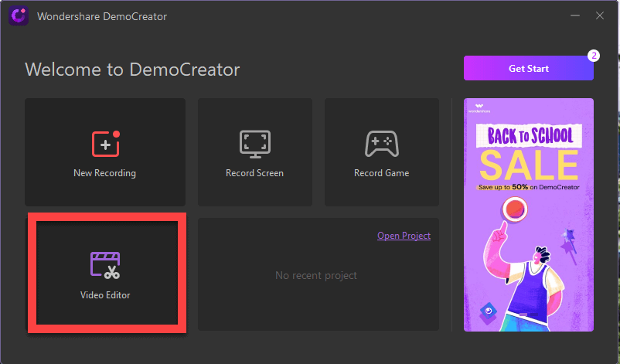620x364 pixels.
Task: Select the Record Game label
Action: click(x=382, y=173)
